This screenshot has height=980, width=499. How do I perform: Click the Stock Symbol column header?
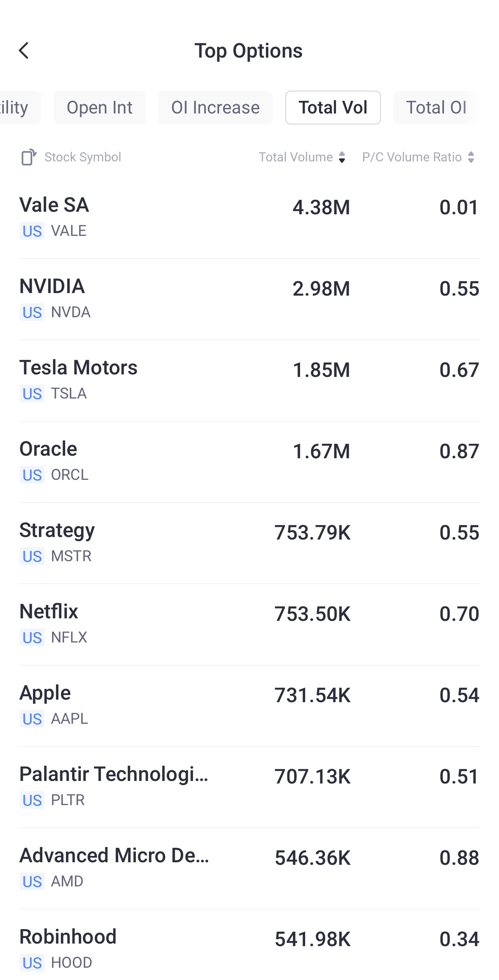click(x=83, y=157)
